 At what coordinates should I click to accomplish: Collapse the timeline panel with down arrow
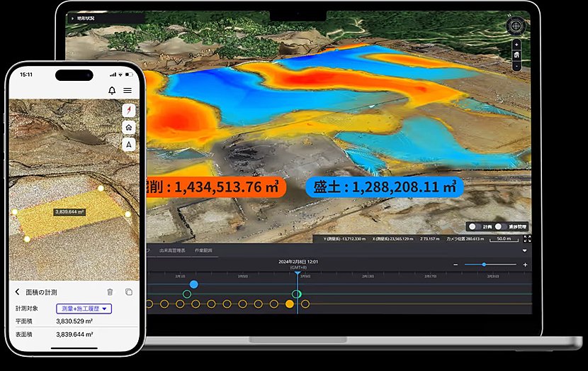[x=525, y=250]
